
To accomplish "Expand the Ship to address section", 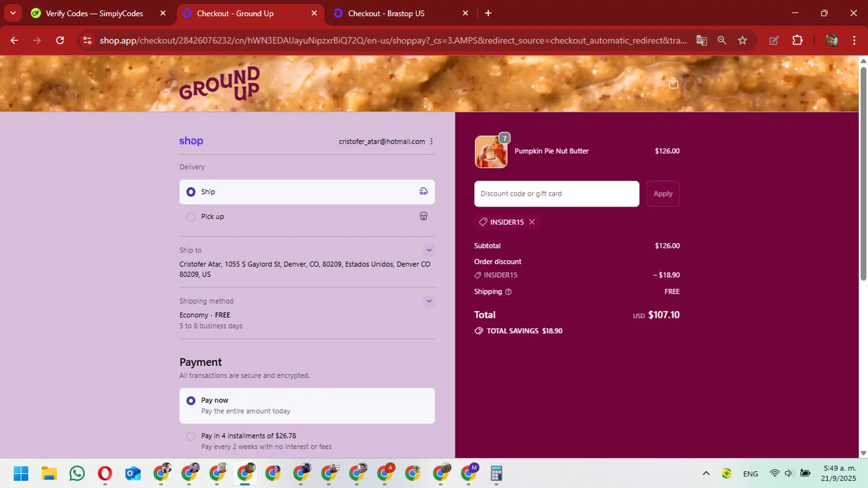I will pyautogui.click(x=429, y=251).
